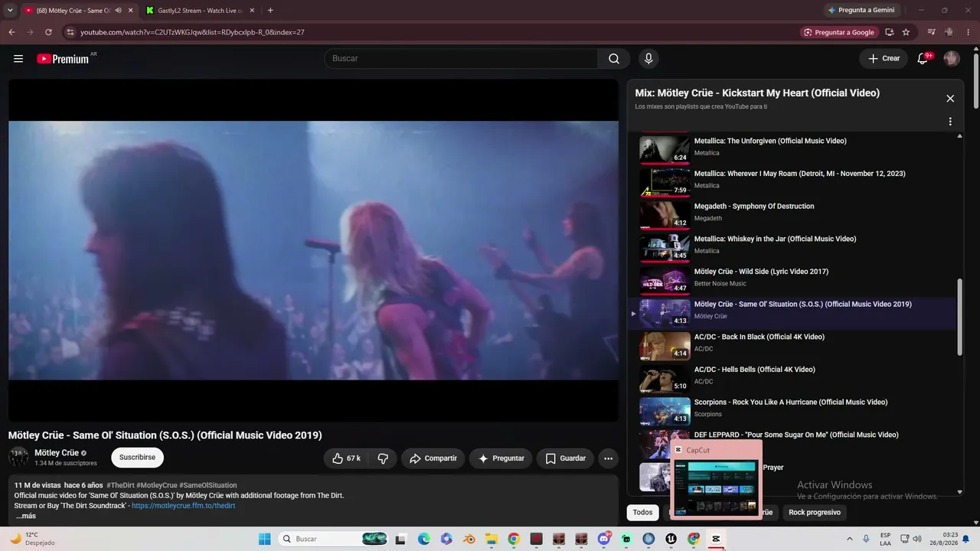Expand video description with ...más
980x551 pixels.
click(26, 516)
